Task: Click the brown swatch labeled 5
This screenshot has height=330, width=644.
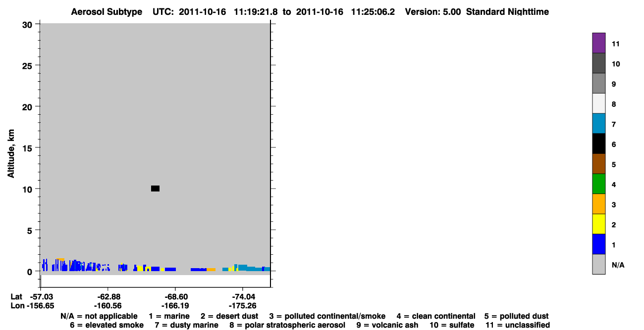Action: [598, 164]
